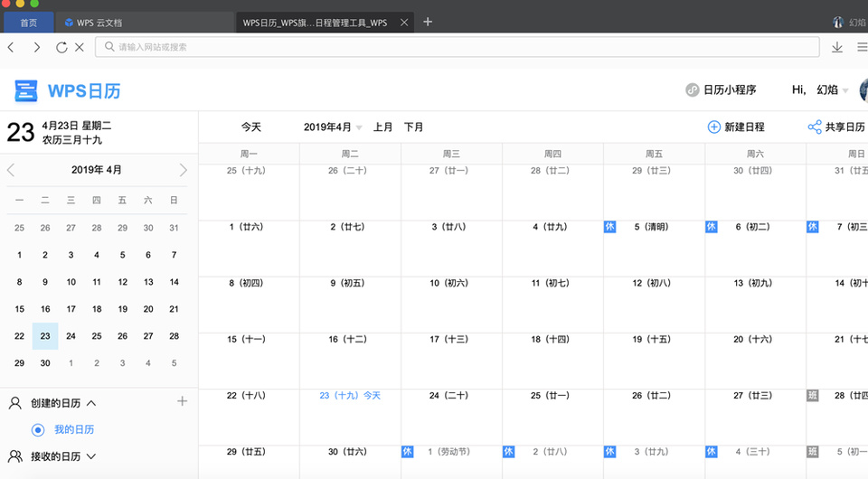
Task: Select day 15 in the mini calendar
Action: (19, 309)
